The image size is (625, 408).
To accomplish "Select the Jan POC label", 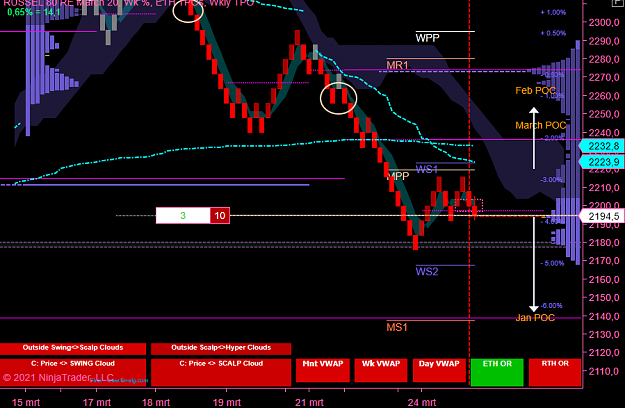I will (x=535, y=318).
